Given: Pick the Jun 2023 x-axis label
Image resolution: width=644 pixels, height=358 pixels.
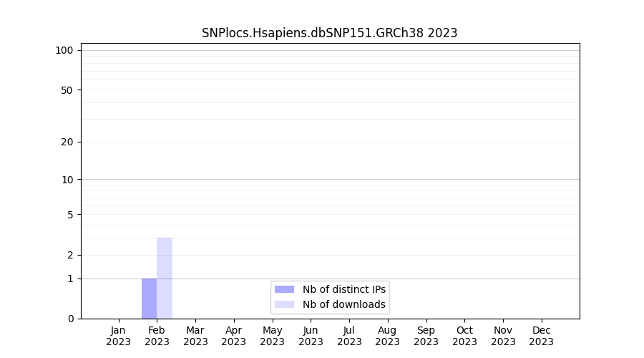Looking at the screenshot, I should pos(311,336).
